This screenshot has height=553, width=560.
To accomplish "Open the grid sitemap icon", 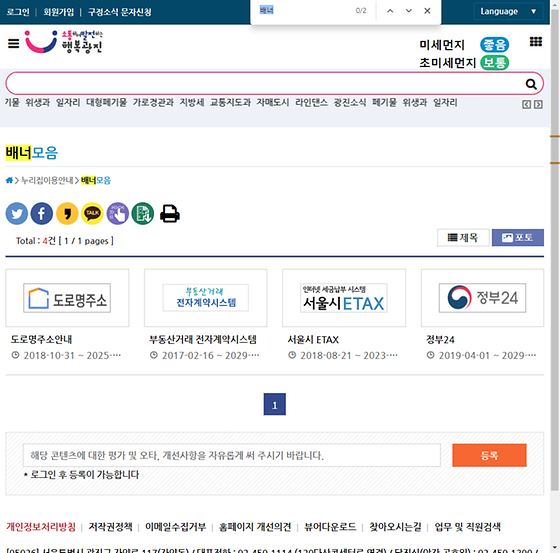I will [535, 42].
